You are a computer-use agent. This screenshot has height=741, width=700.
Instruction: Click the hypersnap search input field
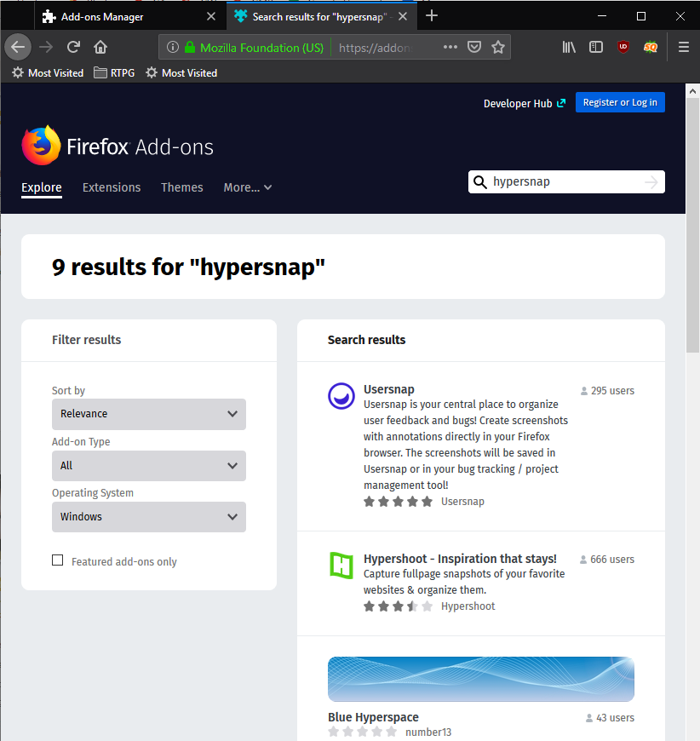click(566, 182)
